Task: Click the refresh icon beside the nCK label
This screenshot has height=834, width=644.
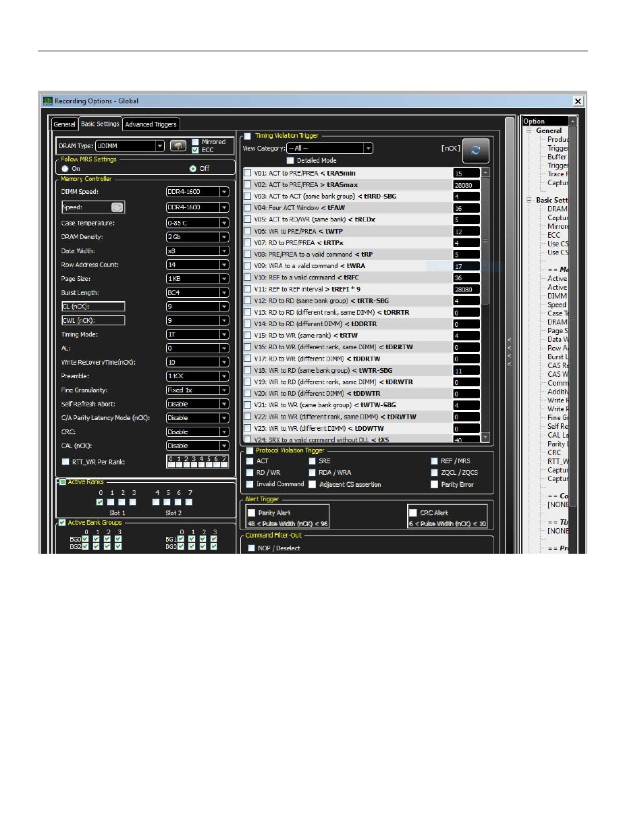Action: pos(475,151)
